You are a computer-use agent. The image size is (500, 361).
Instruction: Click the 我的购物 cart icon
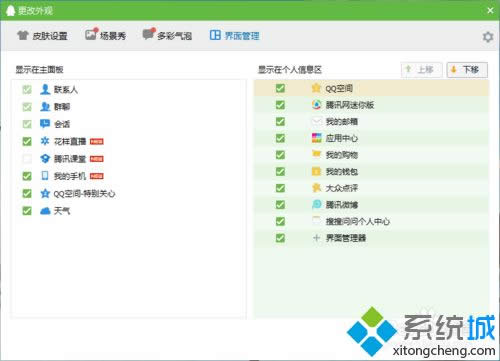point(316,154)
